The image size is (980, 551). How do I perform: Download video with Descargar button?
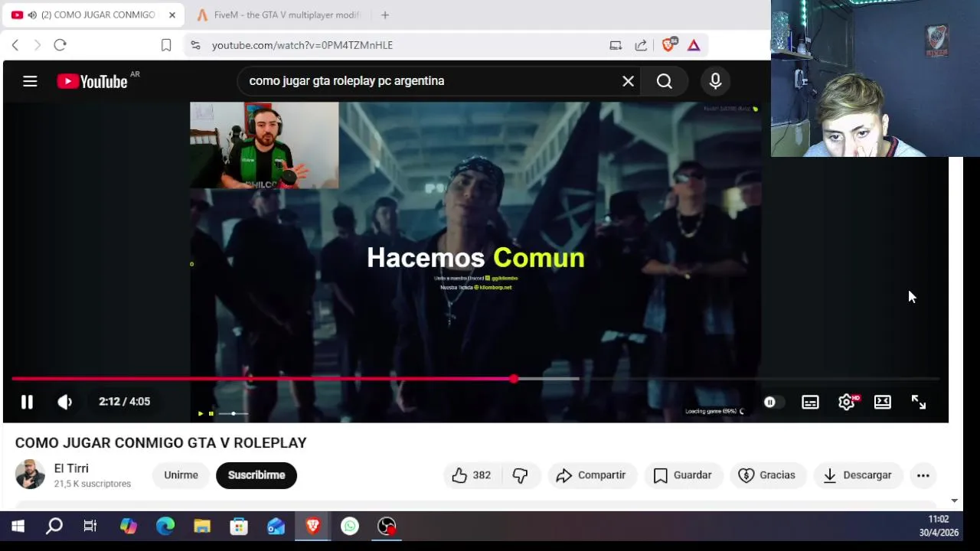857,475
